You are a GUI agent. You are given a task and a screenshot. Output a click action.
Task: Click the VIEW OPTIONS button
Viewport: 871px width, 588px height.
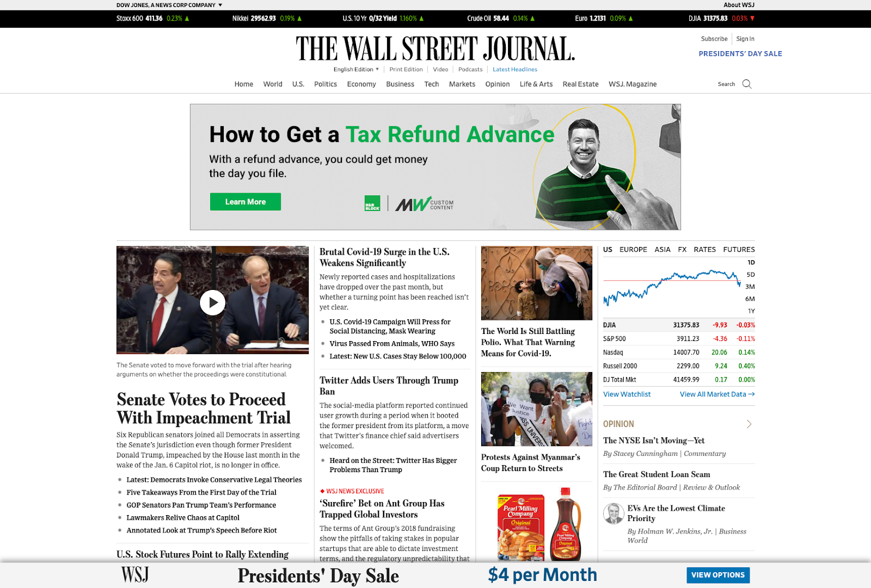pyautogui.click(x=718, y=575)
